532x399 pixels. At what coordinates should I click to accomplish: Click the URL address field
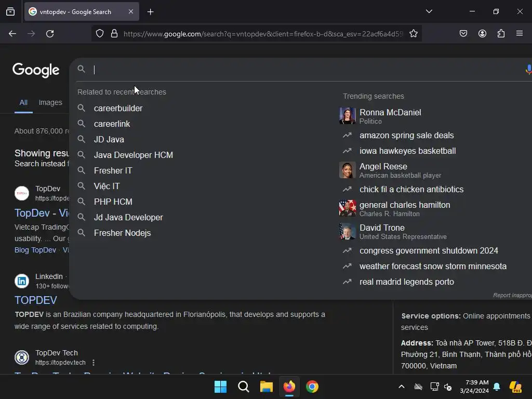tap(263, 34)
